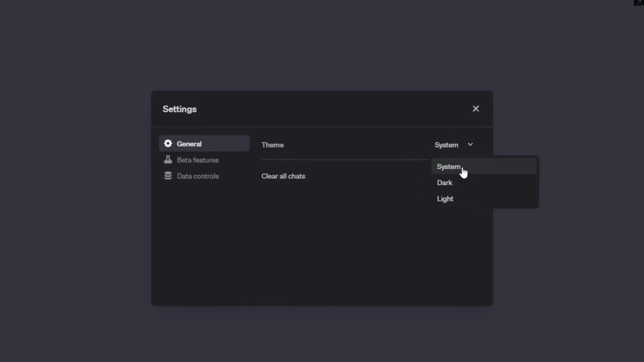Image resolution: width=644 pixels, height=362 pixels.
Task: Click the Settings title text
Action: (x=180, y=109)
